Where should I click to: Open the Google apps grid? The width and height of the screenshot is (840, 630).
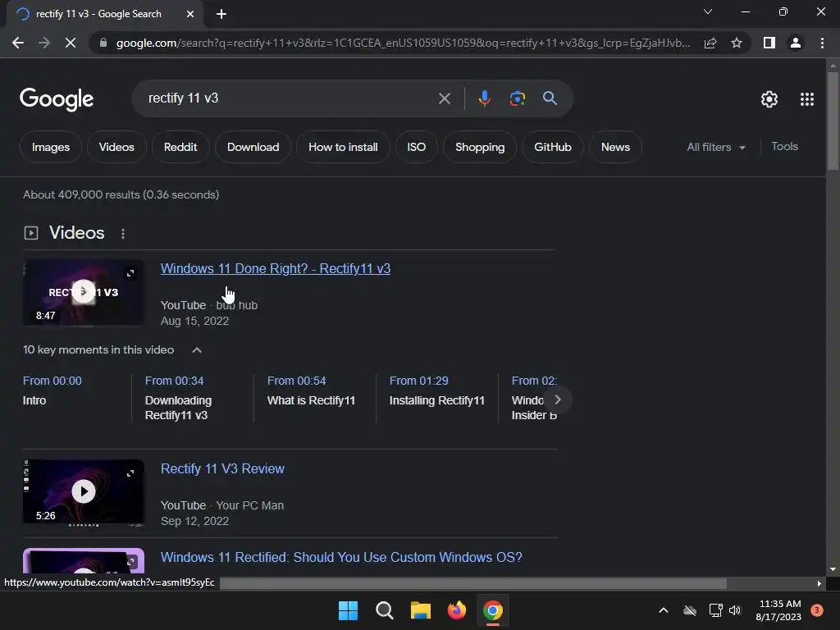click(807, 99)
